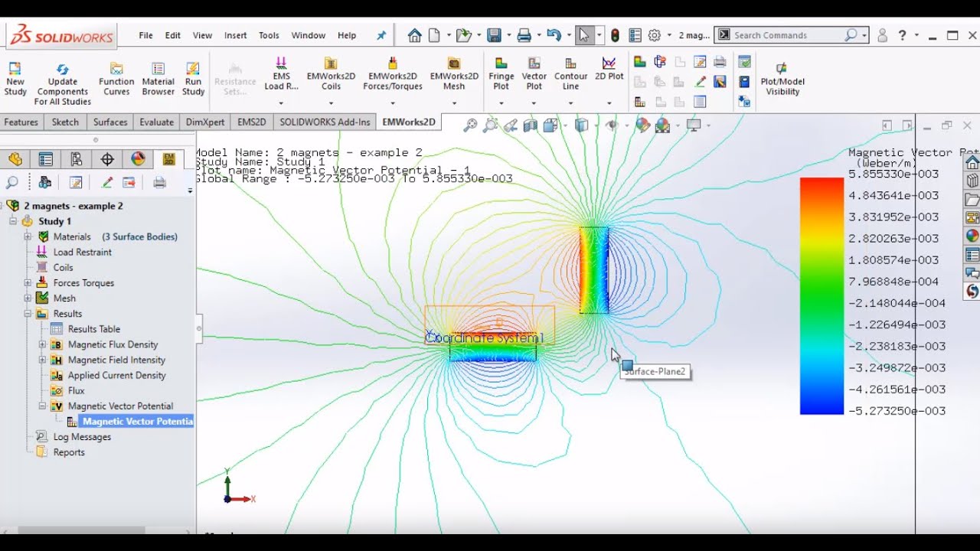This screenshot has width=980, height=551.
Task: Open the Options gear
Action: (655, 35)
